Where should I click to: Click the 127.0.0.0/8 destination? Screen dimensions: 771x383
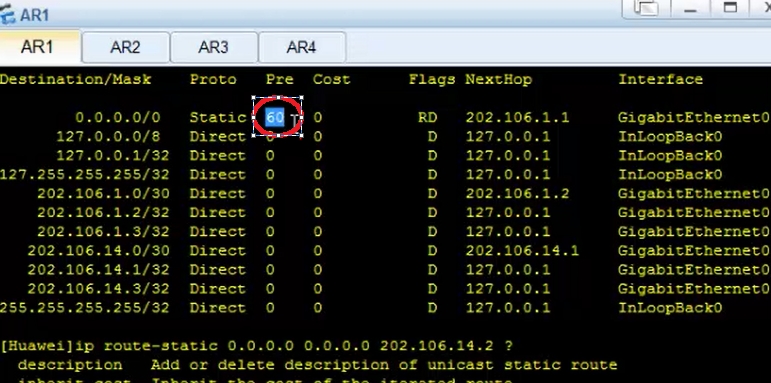(x=108, y=137)
